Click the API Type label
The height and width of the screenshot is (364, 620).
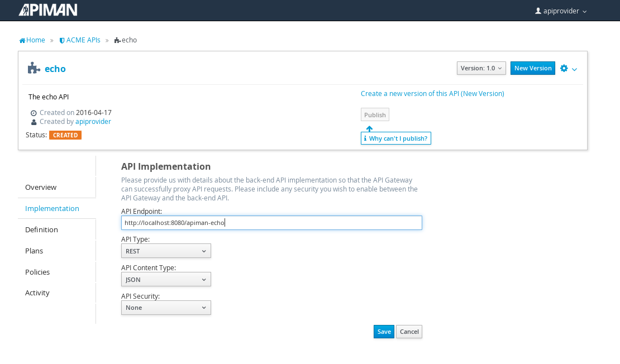[x=135, y=240]
